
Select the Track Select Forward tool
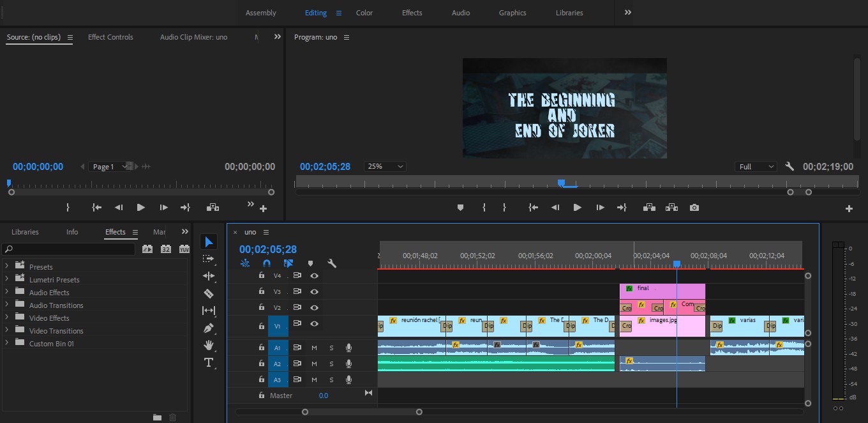(x=208, y=259)
